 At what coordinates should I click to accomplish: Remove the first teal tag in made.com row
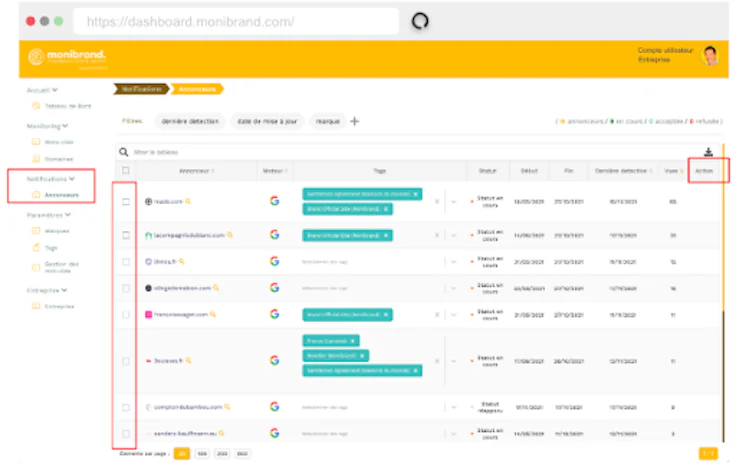coord(415,194)
